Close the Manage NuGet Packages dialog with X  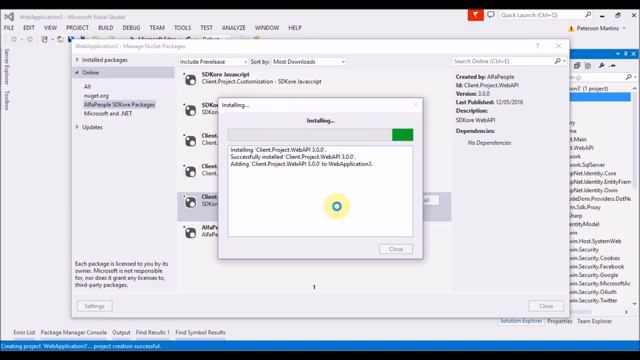pyautogui.click(x=559, y=46)
